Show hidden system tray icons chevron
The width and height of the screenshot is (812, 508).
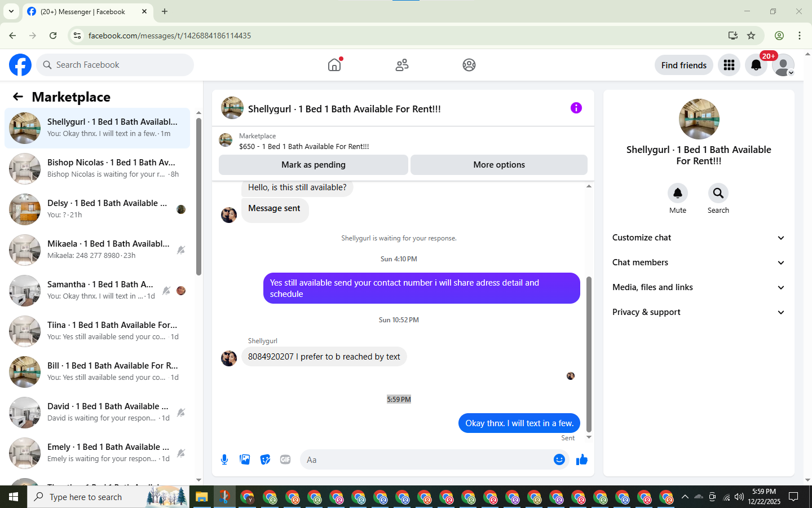coord(685,497)
